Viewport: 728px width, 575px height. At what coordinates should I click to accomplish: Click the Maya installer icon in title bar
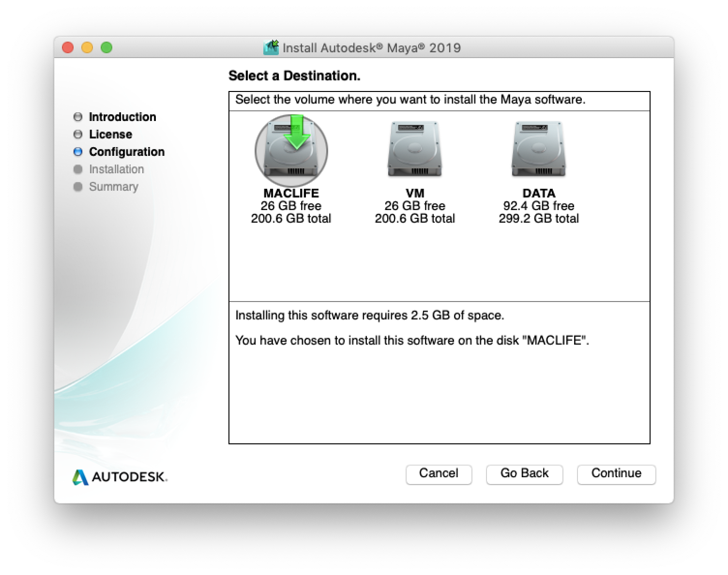click(271, 47)
